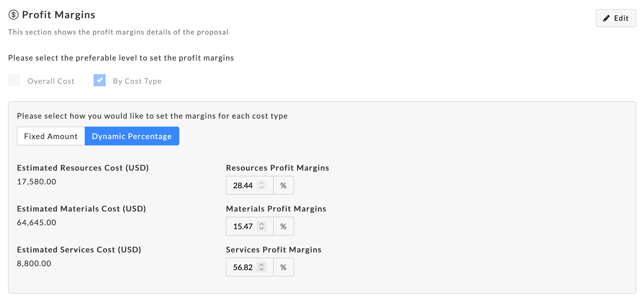This screenshot has width=644, height=303.
Task: Increase Services Profit Margins with up arrow
Action: (x=262, y=265)
